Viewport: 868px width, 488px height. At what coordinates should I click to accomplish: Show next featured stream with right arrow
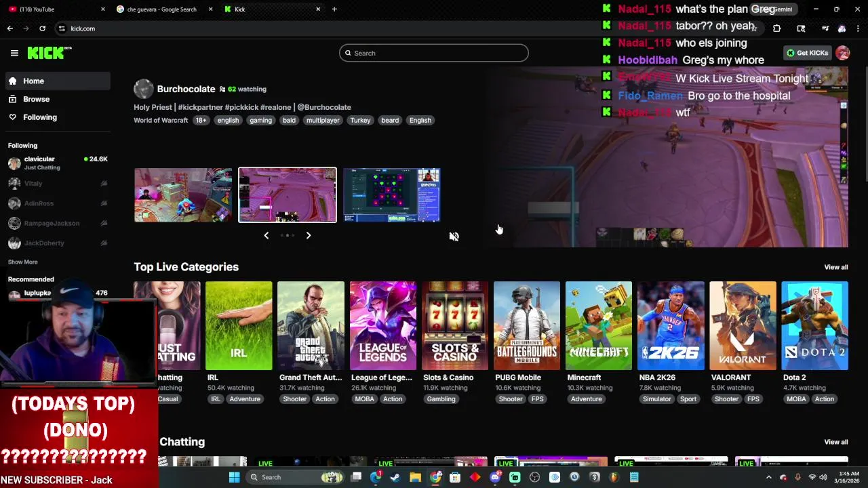308,235
